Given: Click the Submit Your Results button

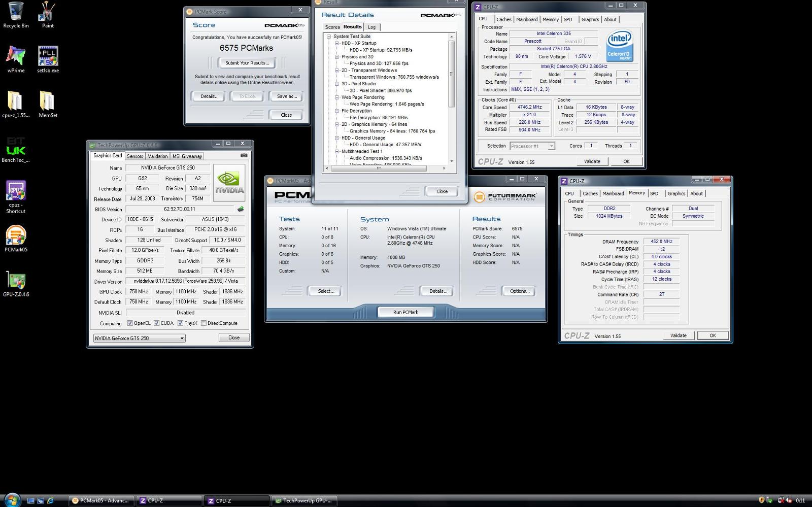Looking at the screenshot, I should tap(247, 63).
